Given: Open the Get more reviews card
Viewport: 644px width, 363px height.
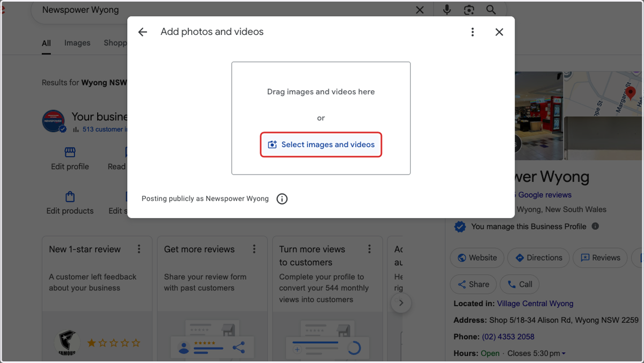Looking at the screenshot, I should (x=212, y=299).
